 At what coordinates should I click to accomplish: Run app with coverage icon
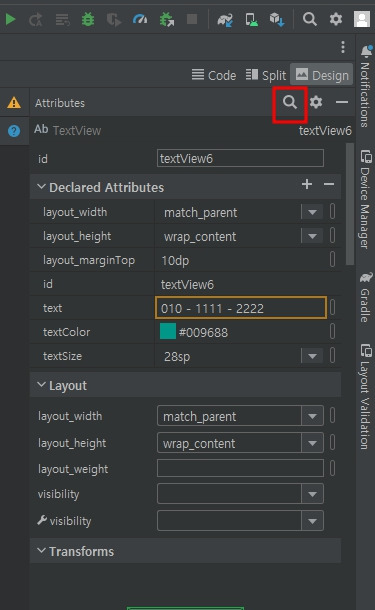coord(114,19)
